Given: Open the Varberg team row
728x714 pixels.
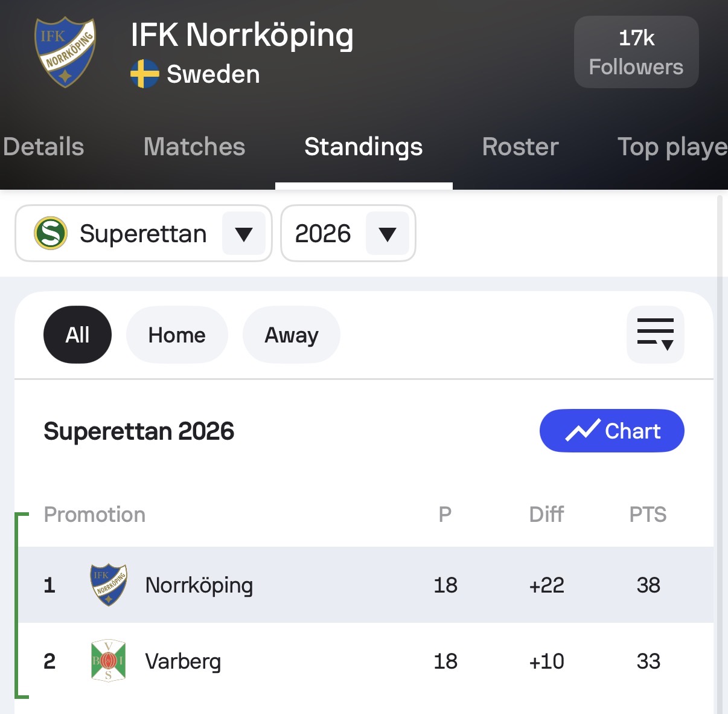Looking at the screenshot, I should tap(366, 661).
